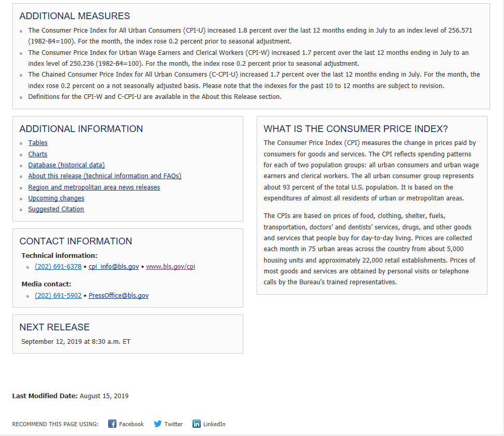Screen dimensions: 504x436
Task: Go to Database (historical data)
Action: 66,165
